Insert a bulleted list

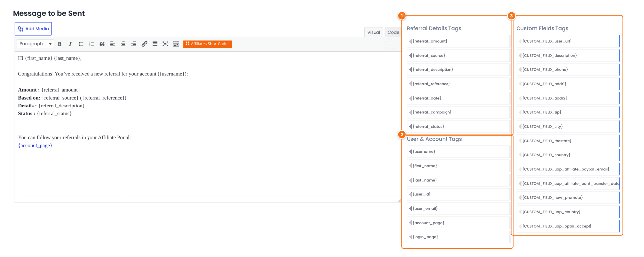[81, 44]
